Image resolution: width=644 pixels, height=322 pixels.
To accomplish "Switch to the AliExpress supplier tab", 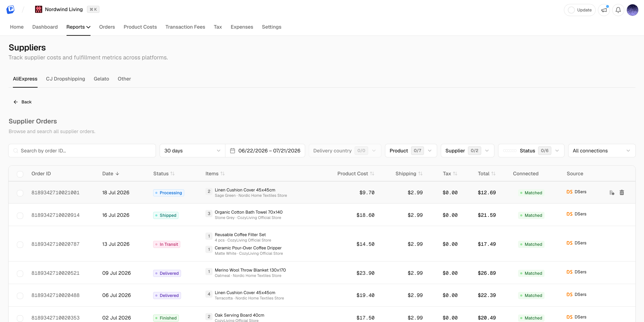I will pyautogui.click(x=25, y=79).
